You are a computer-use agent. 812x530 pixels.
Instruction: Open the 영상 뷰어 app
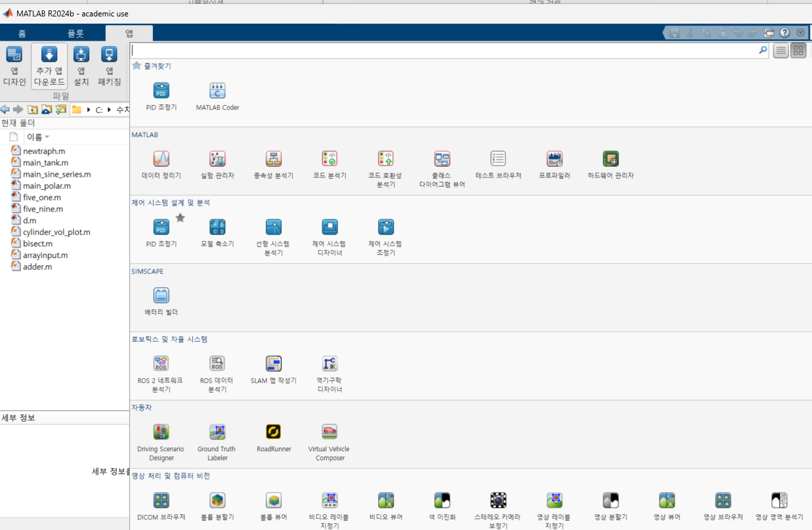click(667, 506)
